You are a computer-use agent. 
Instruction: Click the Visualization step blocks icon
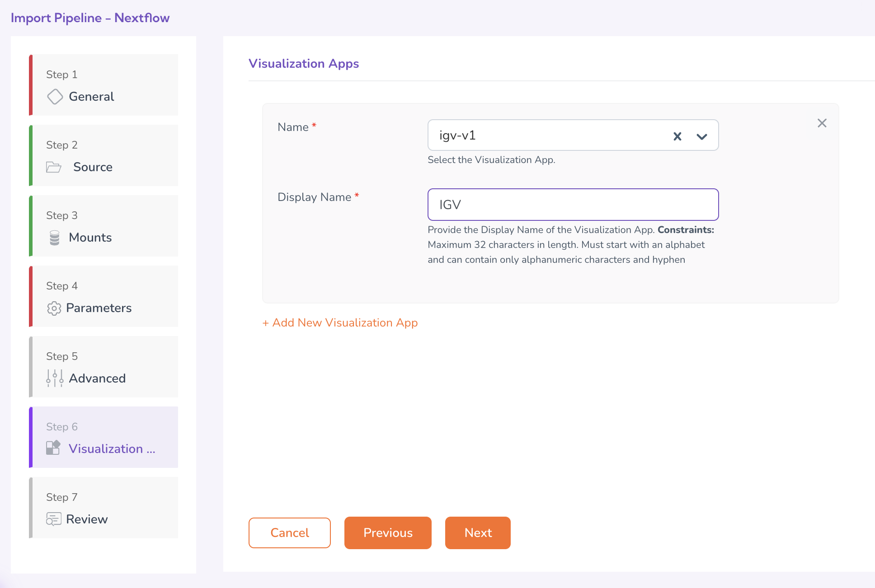point(53,448)
